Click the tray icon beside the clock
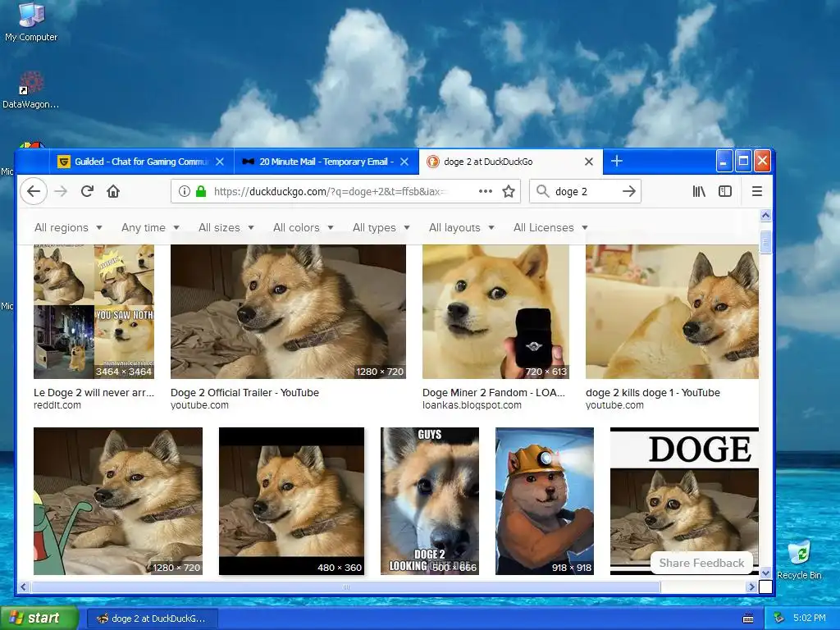840x630 pixels. [x=779, y=619]
